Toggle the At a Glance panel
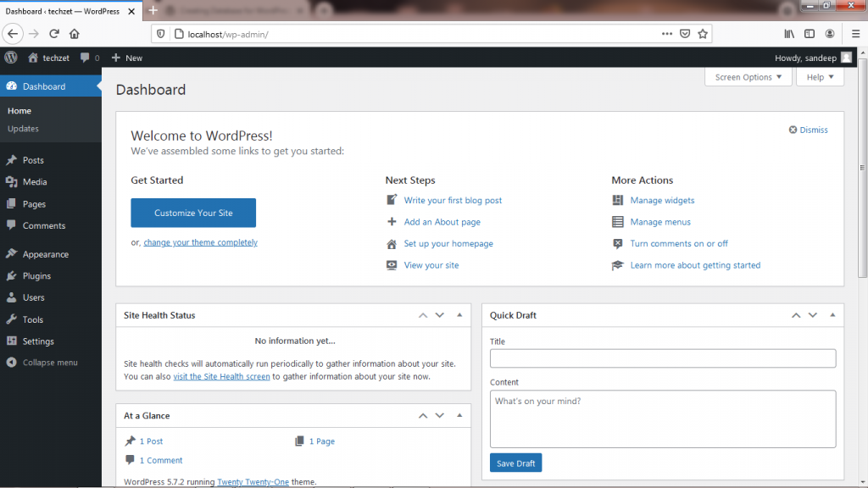 459,416
